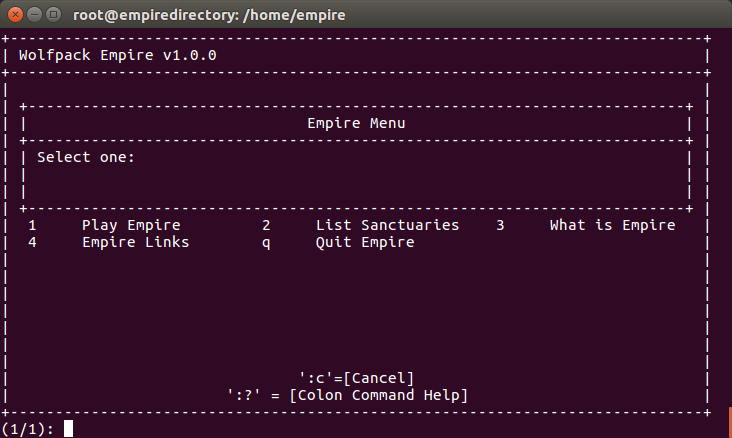The image size is (732, 438).
Task: Open the What is Empire option
Action: point(612,225)
